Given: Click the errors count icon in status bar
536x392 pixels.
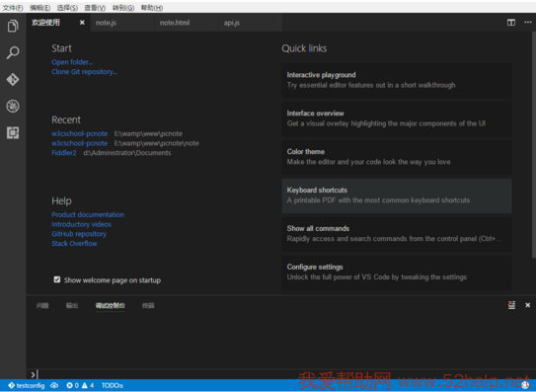Looking at the screenshot, I should coord(72,385).
